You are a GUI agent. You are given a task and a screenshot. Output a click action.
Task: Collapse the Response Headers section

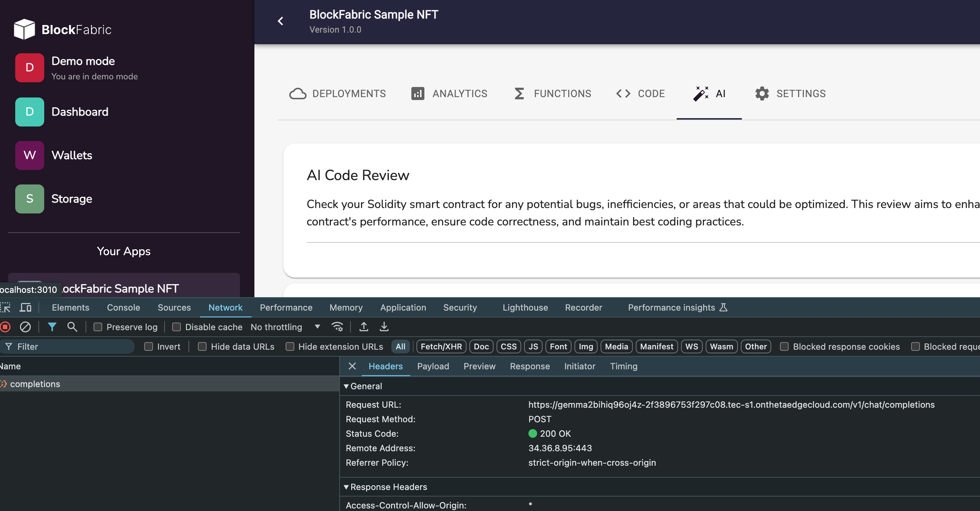coord(385,487)
